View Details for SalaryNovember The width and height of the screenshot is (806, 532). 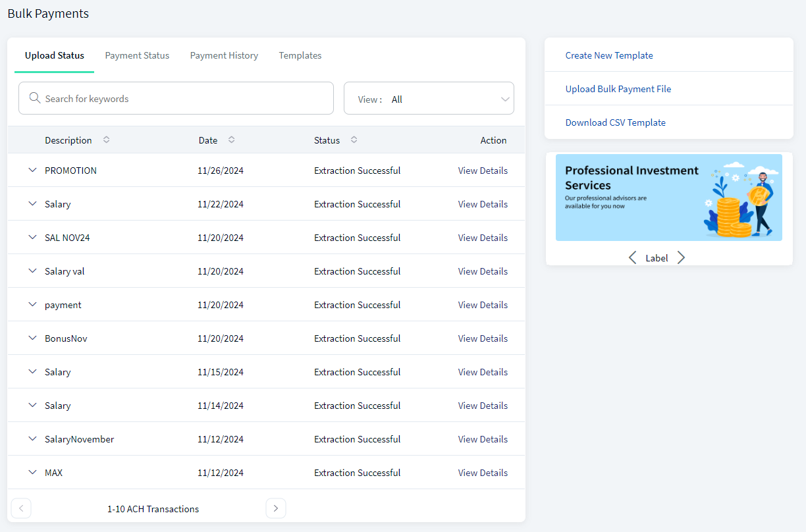[483, 439]
